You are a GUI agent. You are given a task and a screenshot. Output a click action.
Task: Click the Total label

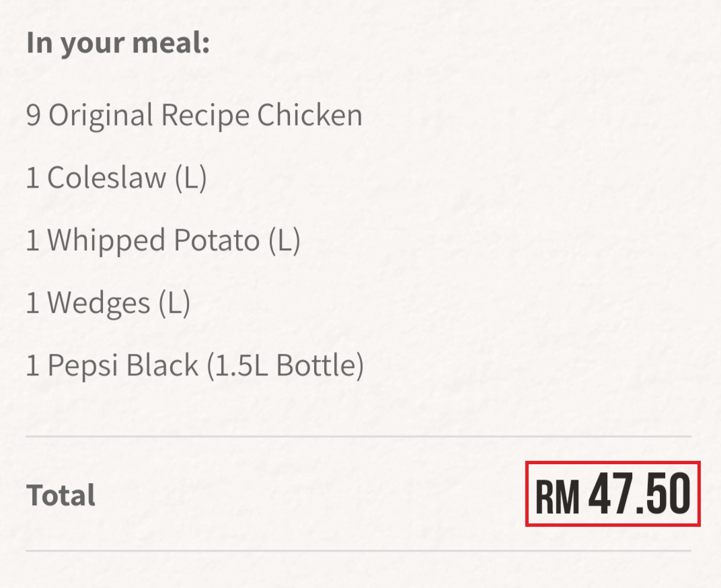tap(61, 496)
